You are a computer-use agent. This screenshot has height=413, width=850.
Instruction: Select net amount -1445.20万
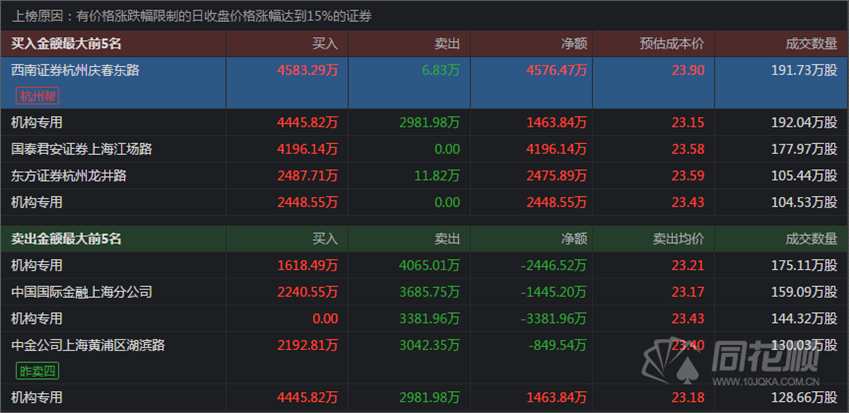(554, 292)
